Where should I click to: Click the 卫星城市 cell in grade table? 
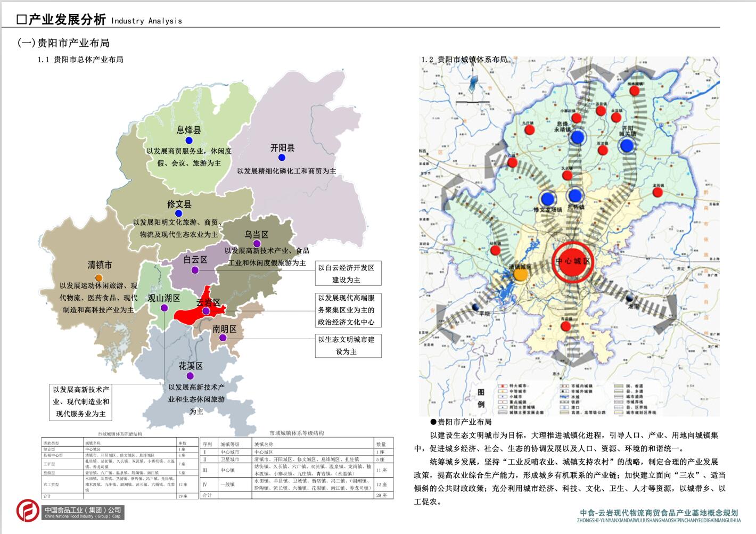tap(230, 459)
